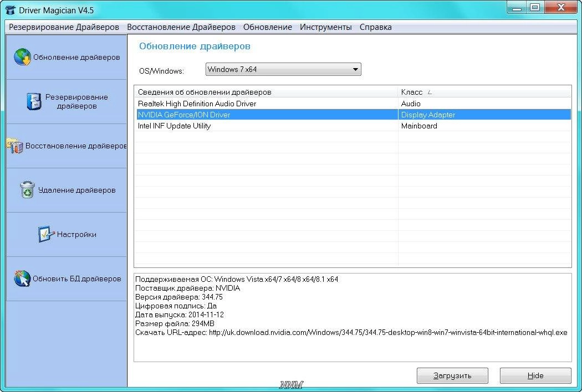
Task: Open Настройки label in the sidebar
Action: [76, 234]
